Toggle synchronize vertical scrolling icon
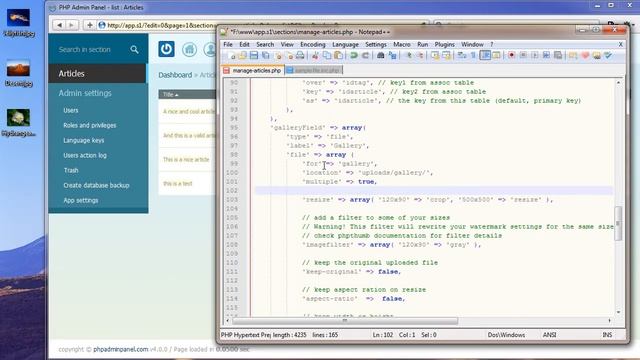 coord(435,56)
